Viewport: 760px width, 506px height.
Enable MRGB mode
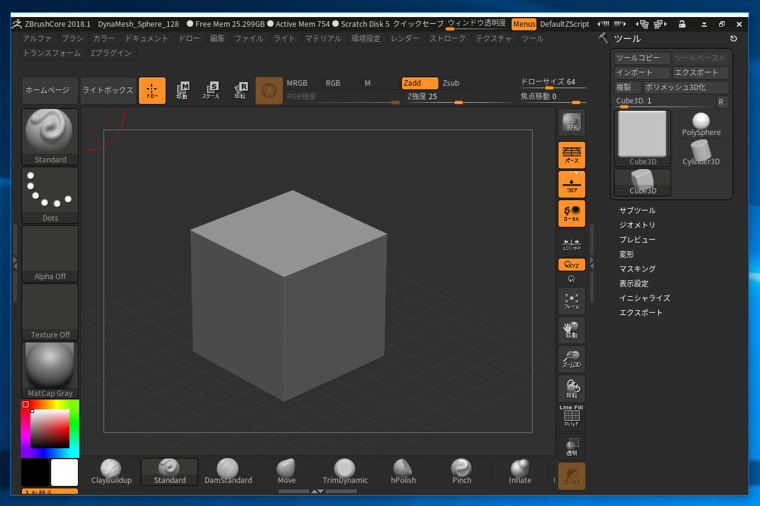302,83
